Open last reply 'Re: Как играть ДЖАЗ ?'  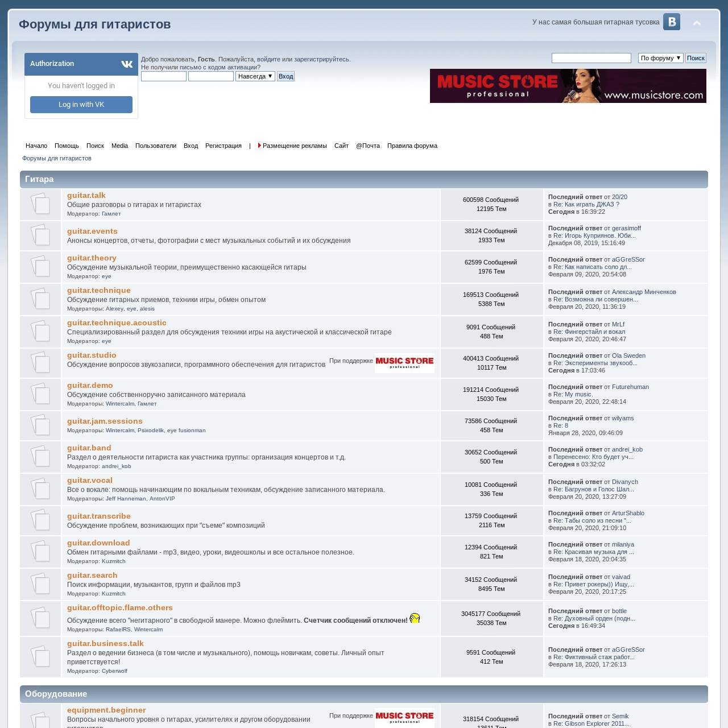pyautogui.click(x=586, y=204)
